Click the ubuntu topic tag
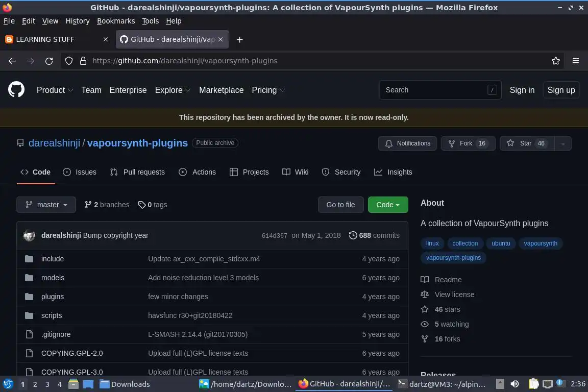 click(501, 243)
